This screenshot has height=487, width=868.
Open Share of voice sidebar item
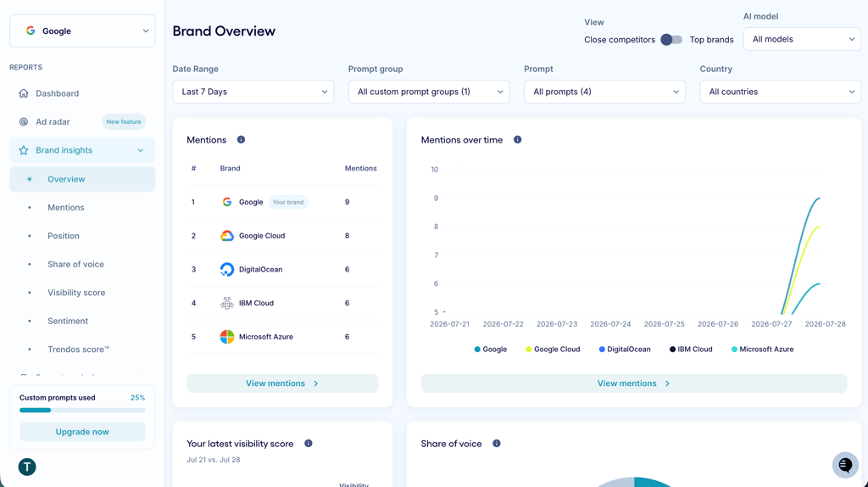pos(82,264)
